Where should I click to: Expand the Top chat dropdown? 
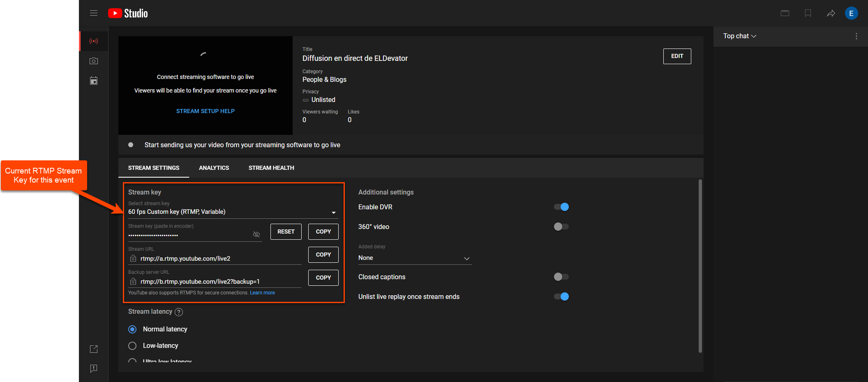click(x=739, y=36)
